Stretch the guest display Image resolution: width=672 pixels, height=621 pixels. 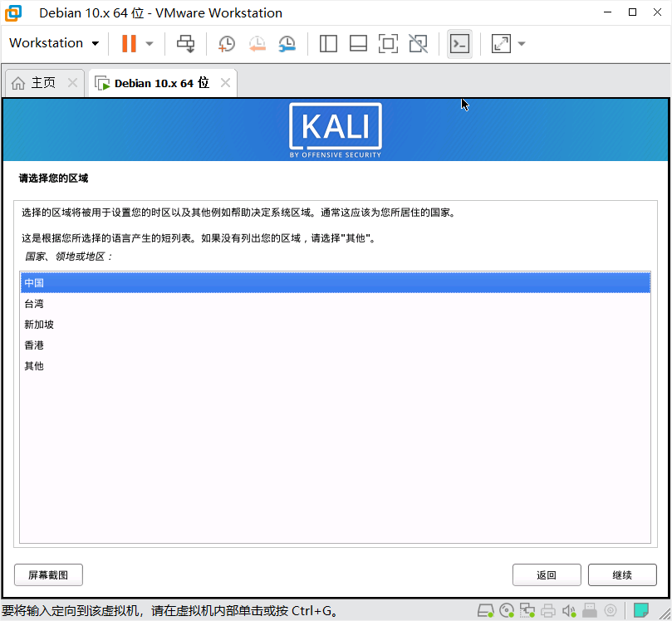click(501, 43)
